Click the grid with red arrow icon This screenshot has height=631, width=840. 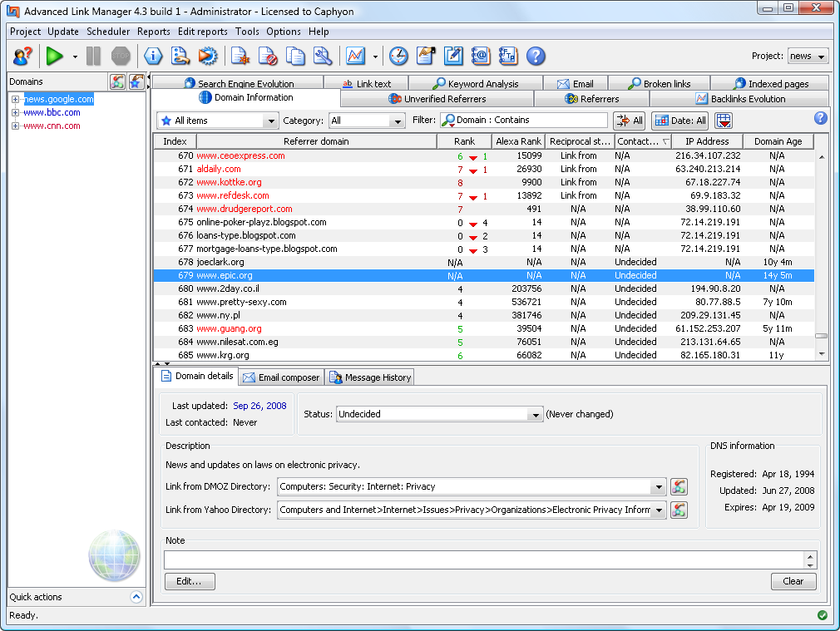pos(724,121)
